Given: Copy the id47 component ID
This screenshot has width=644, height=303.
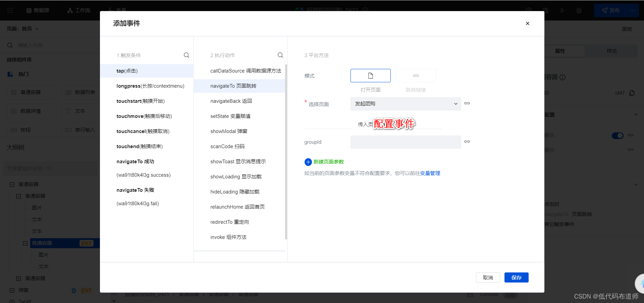Looking at the screenshot, I should (x=632, y=93).
